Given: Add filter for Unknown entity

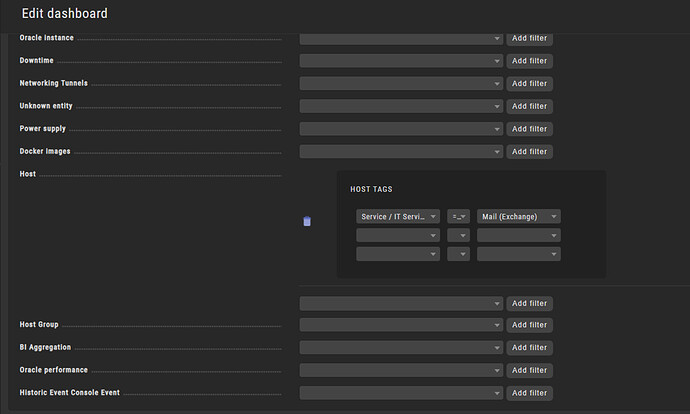Looking at the screenshot, I should [x=529, y=106].
